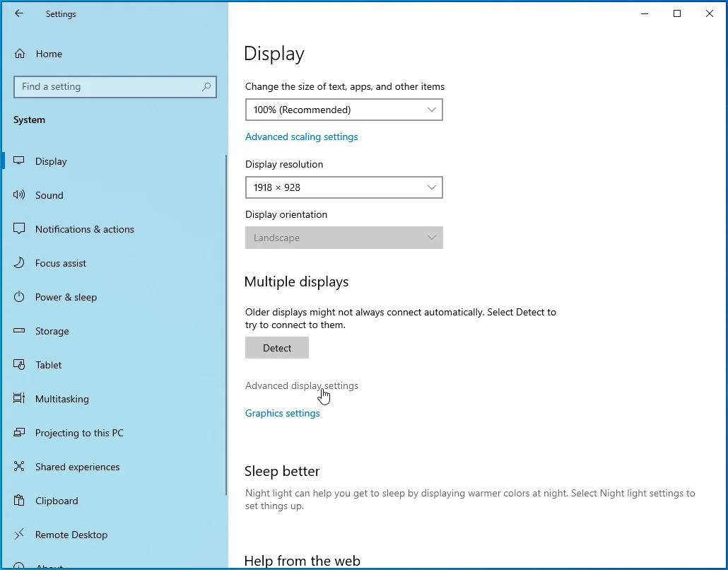Select Display in the sidebar
Screen dimensions: 728x570
(x=115, y=161)
